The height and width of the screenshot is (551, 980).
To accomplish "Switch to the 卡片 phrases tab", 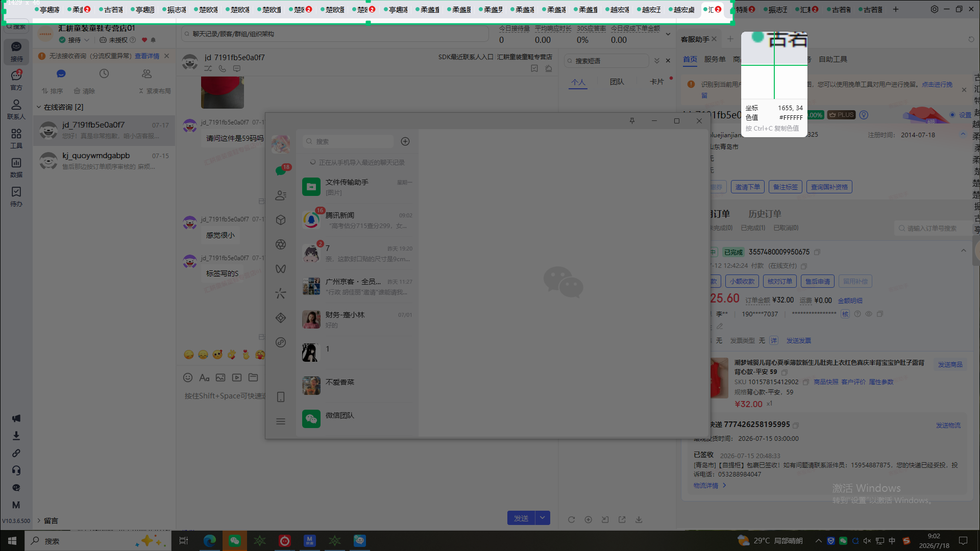I will (x=657, y=82).
